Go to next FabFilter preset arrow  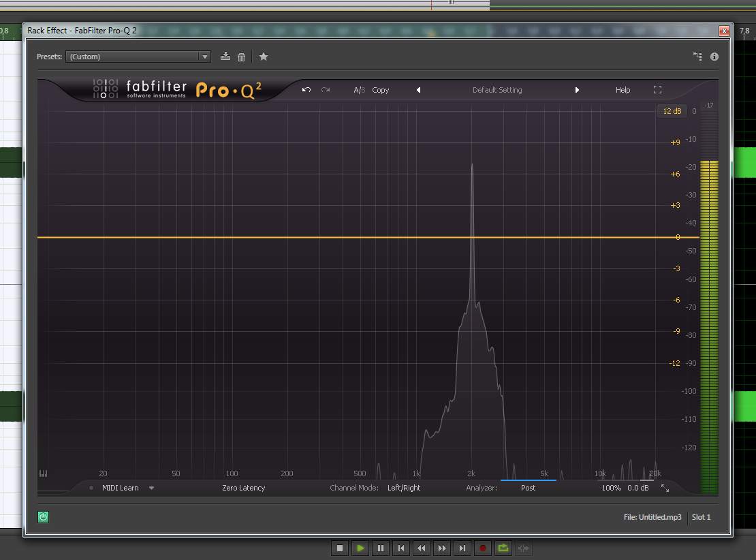(x=577, y=90)
